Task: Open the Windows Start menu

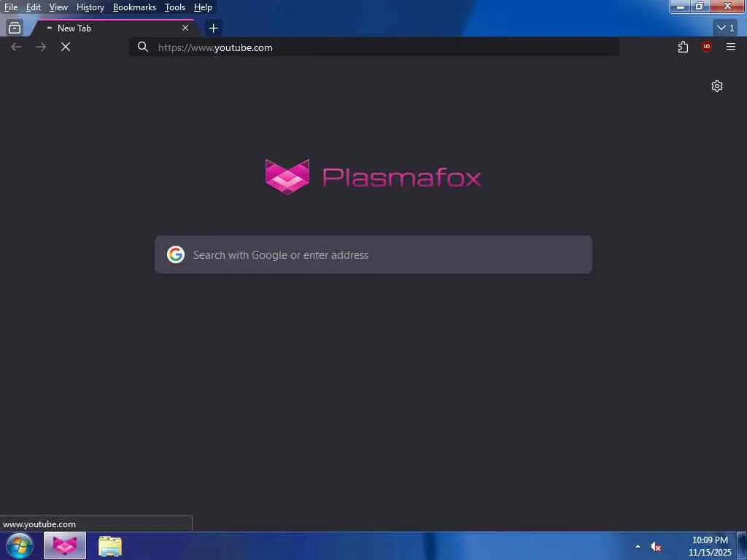Action: pyautogui.click(x=20, y=546)
